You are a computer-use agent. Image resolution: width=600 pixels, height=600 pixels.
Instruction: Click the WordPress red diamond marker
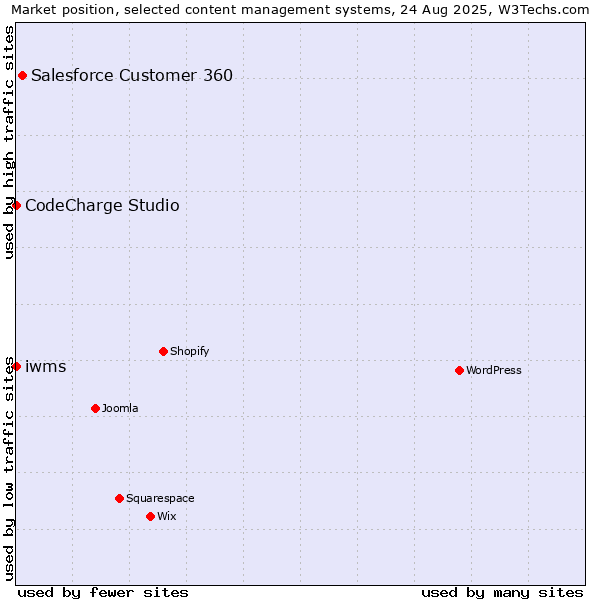pos(460,370)
